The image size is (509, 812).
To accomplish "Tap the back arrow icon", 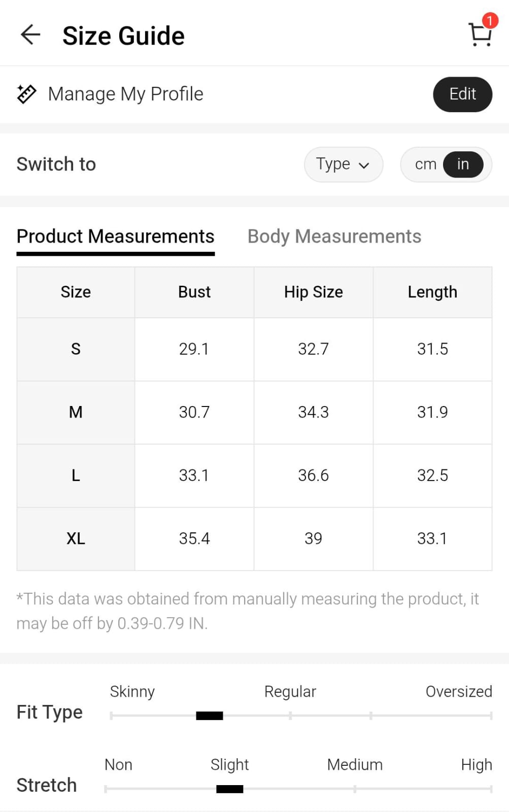I will point(30,35).
